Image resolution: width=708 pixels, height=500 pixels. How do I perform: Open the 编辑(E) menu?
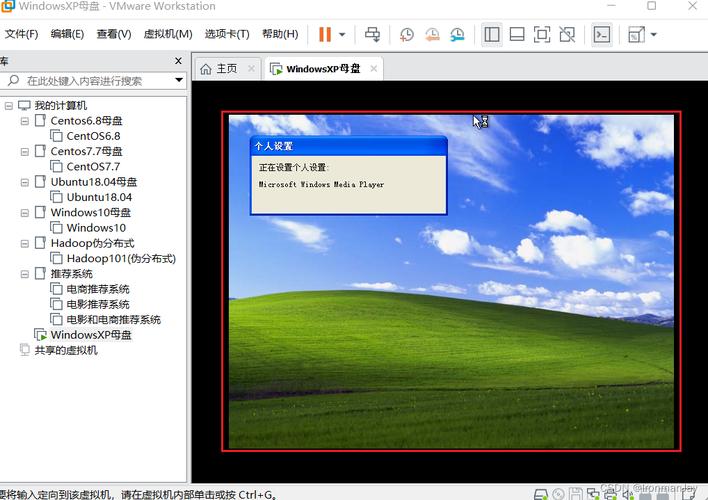click(x=67, y=34)
